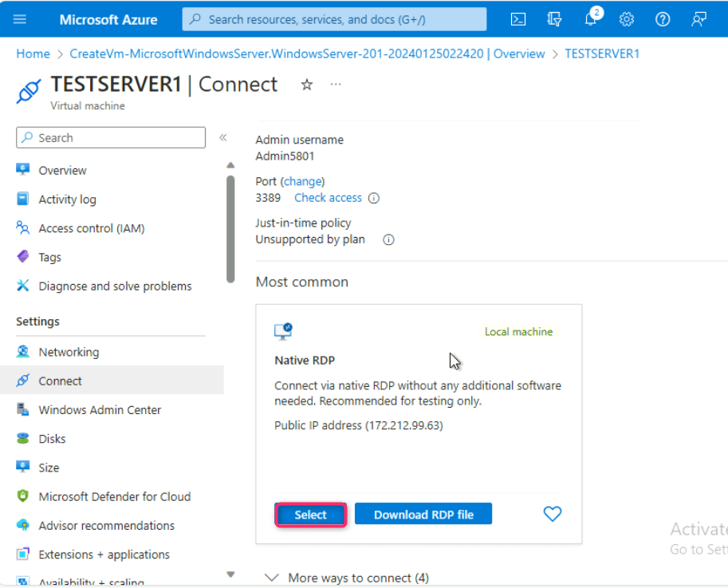Click Download RDP file button

[x=423, y=515]
